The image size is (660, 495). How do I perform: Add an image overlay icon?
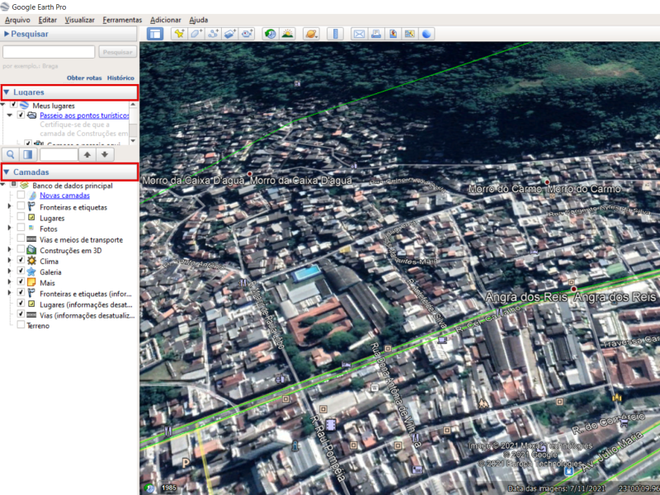(230, 34)
